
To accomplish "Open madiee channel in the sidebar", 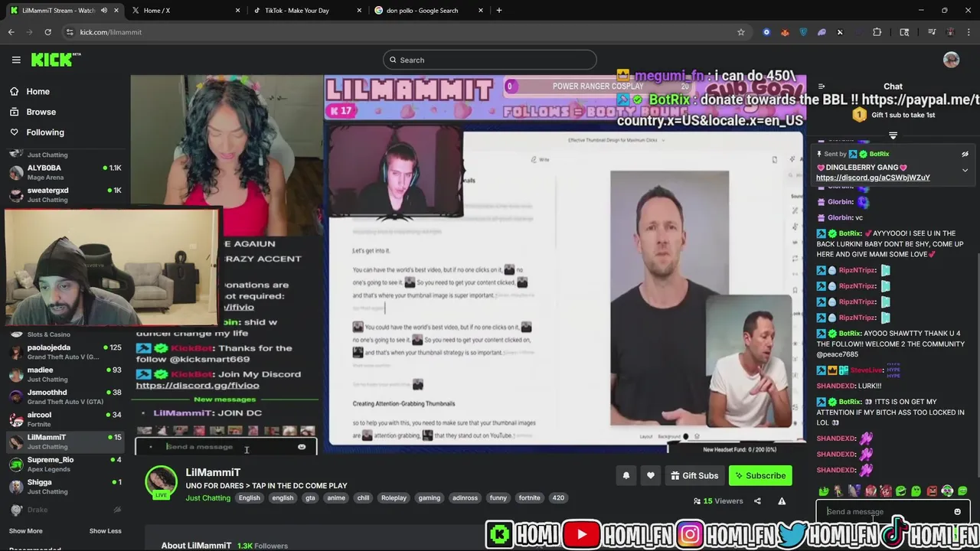I will click(x=65, y=374).
